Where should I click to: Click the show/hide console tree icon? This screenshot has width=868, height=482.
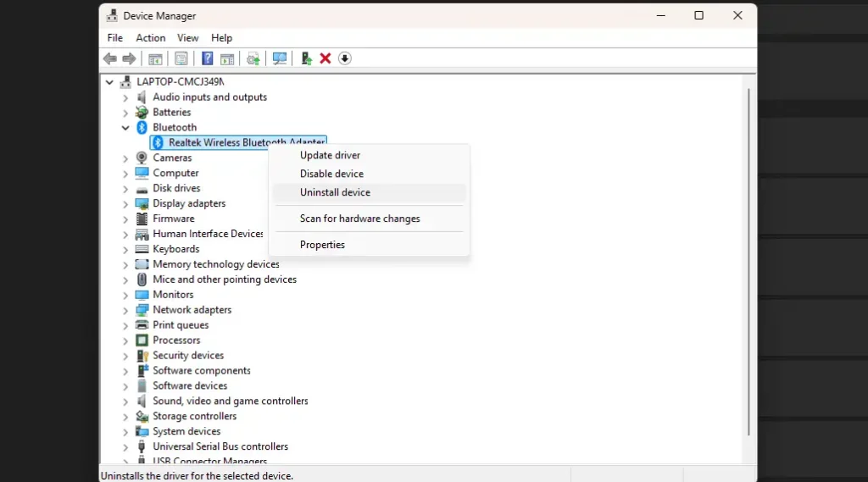(x=156, y=58)
